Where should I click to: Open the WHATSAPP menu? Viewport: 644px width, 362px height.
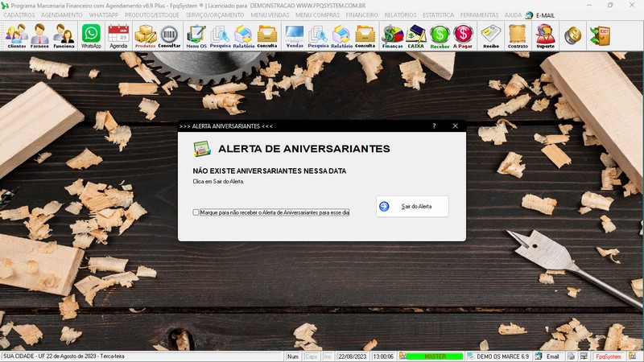click(104, 15)
